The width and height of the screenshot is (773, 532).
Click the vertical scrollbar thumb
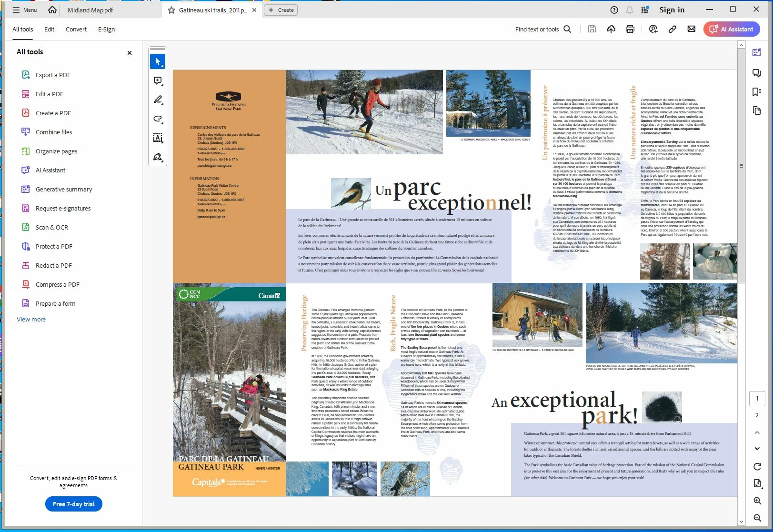tap(741, 166)
